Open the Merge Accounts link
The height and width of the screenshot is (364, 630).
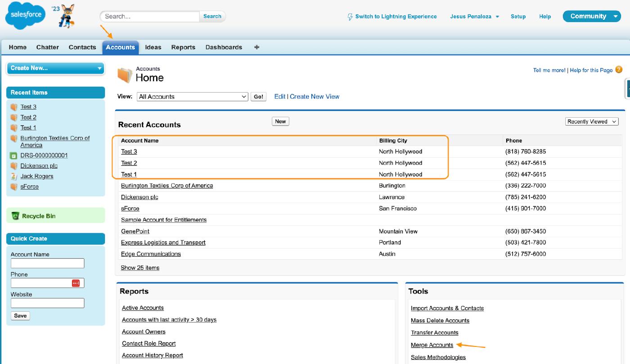[432, 345]
